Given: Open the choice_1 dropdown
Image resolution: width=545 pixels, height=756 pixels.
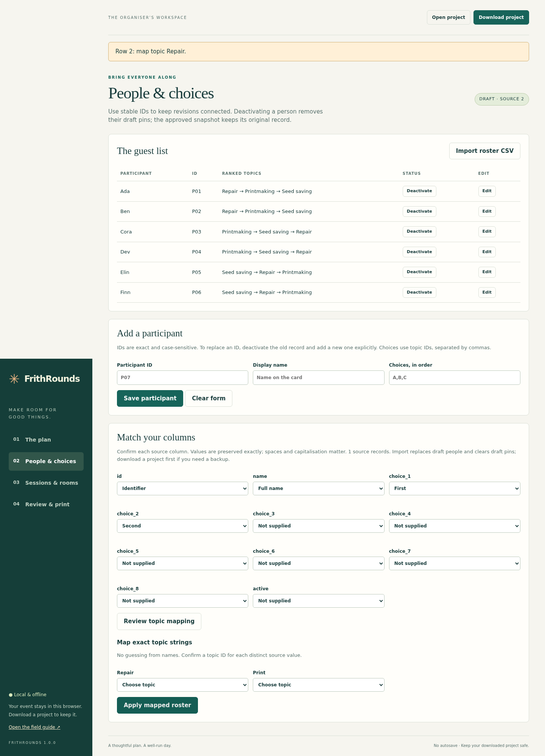Looking at the screenshot, I should click(x=455, y=488).
